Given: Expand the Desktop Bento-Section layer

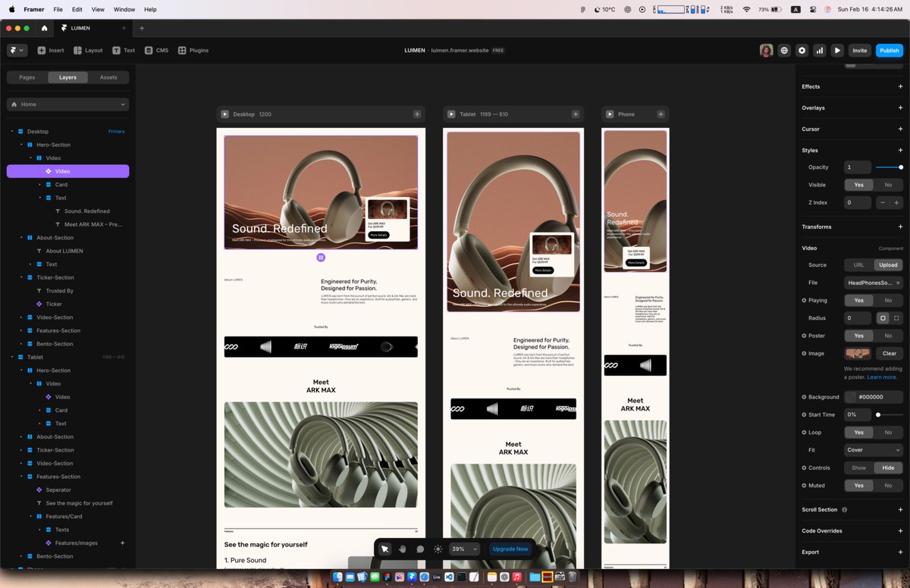Looking at the screenshot, I should point(21,344).
